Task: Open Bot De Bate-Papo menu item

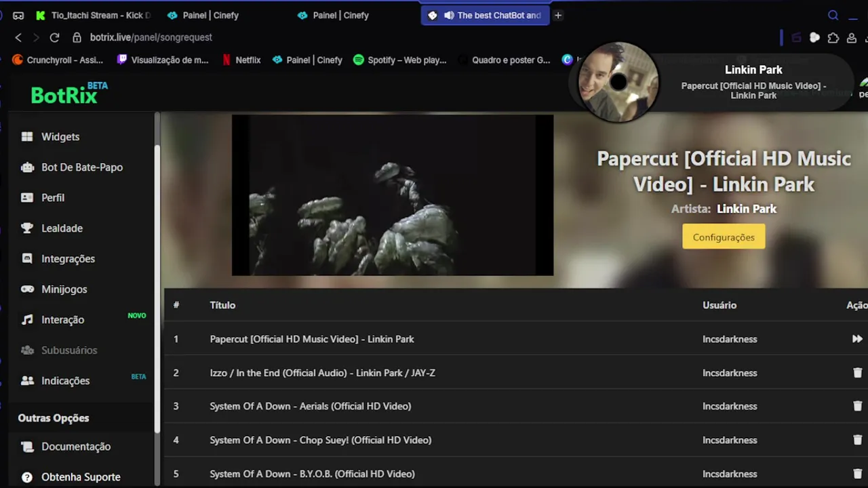Action: [72, 167]
